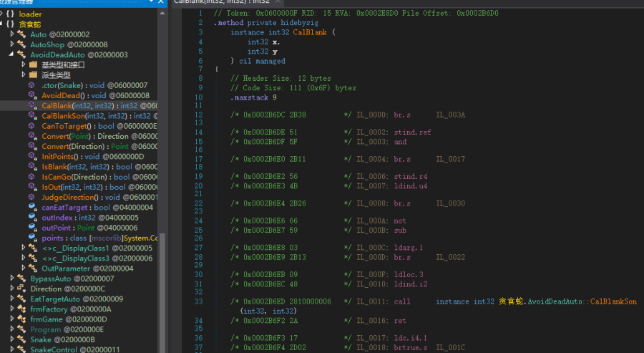Expand the Auto @02000002 class

(12, 34)
